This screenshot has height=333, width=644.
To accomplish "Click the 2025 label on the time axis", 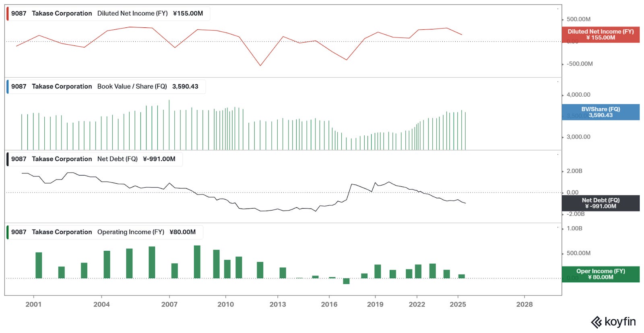I will coord(458,304).
